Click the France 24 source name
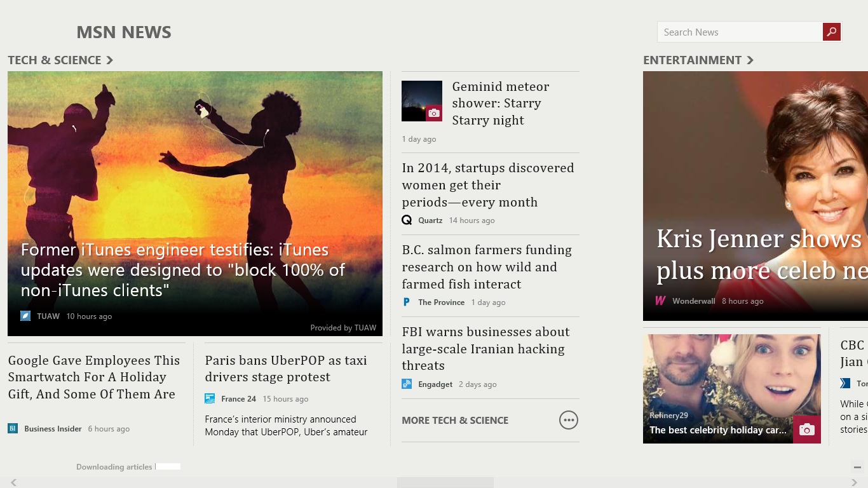Viewport: 868px width, 488px height. point(239,399)
